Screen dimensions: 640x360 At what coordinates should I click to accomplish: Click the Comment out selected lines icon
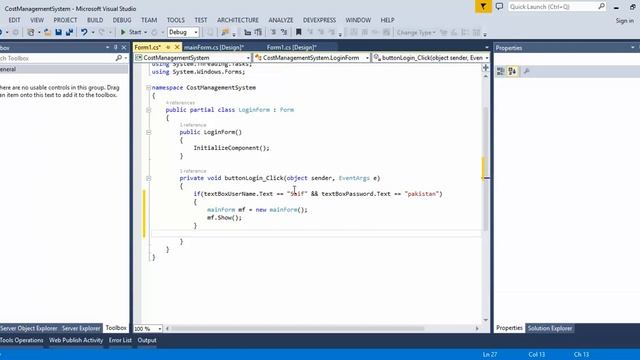coord(273,32)
